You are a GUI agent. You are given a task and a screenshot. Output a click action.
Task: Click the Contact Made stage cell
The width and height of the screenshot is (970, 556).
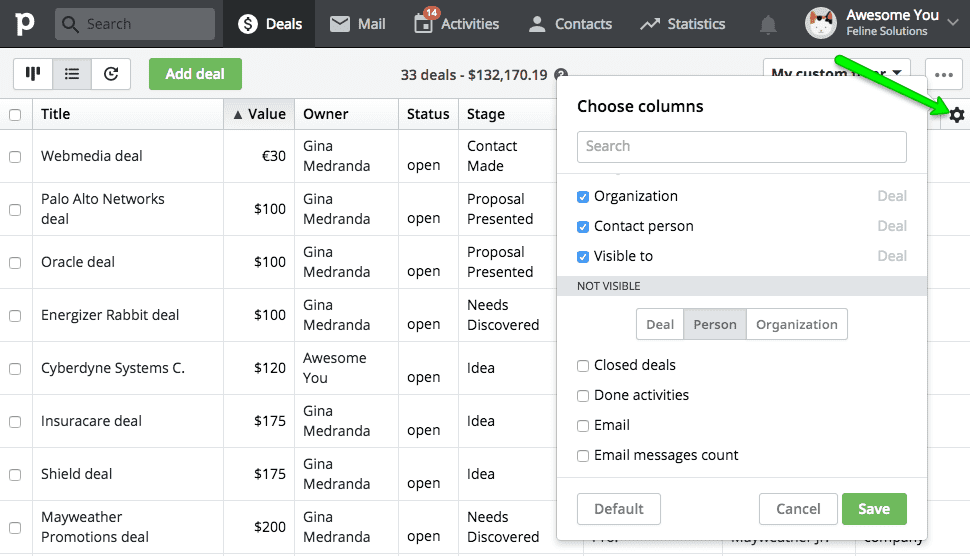492,156
